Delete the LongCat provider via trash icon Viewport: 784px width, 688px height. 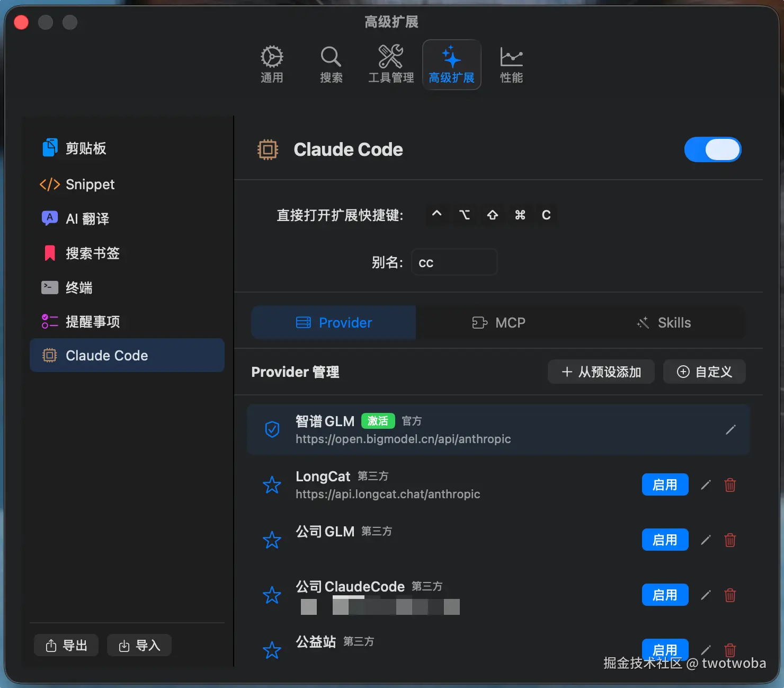pyautogui.click(x=730, y=485)
